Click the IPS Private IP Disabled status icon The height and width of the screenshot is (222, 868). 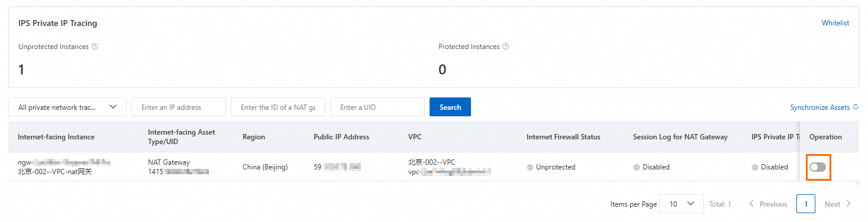(x=755, y=167)
